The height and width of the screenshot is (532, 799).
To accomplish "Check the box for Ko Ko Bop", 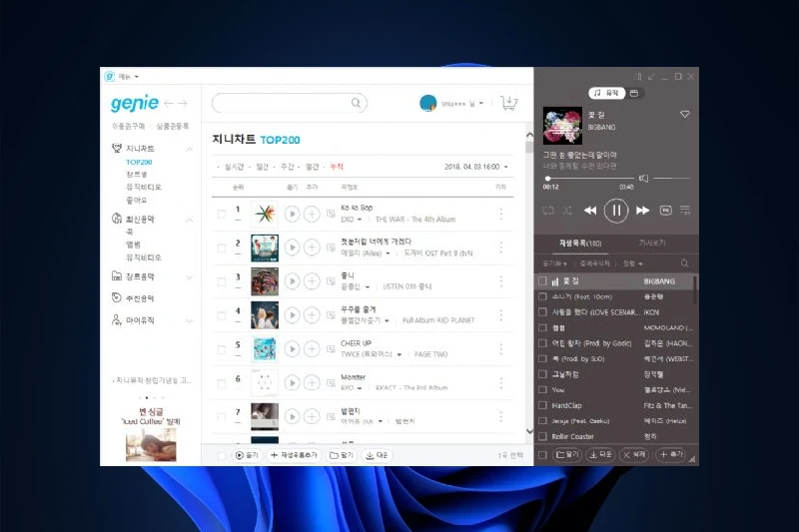I will click(221, 215).
